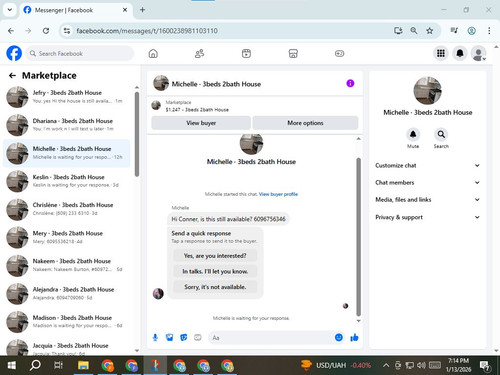This screenshot has width=500, height=375.
Task: Click the conversation list scrollbar
Action: 137,134
